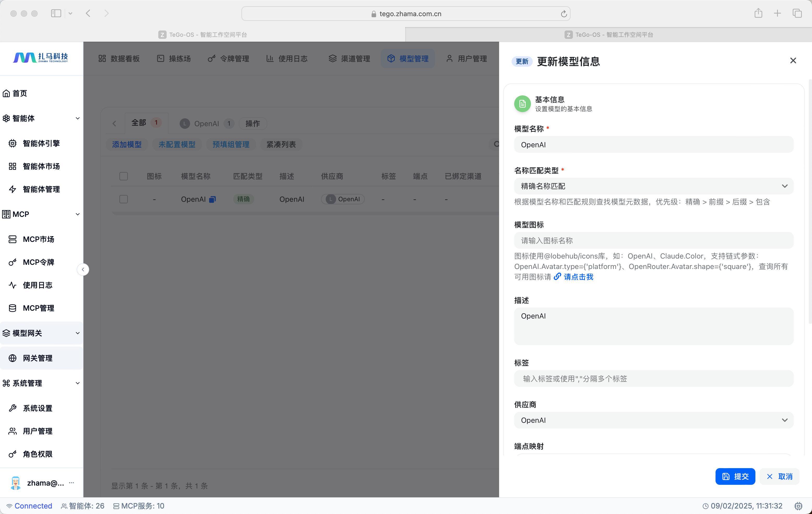The height and width of the screenshot is (514, 812).
Task: Check the OpenAI row checkbox
Action: click(123, 199)
